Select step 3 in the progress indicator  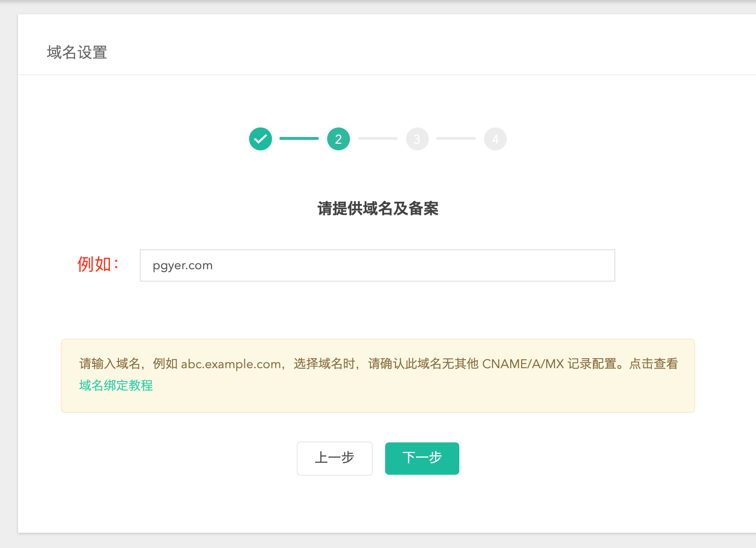(x=417, y=139)
